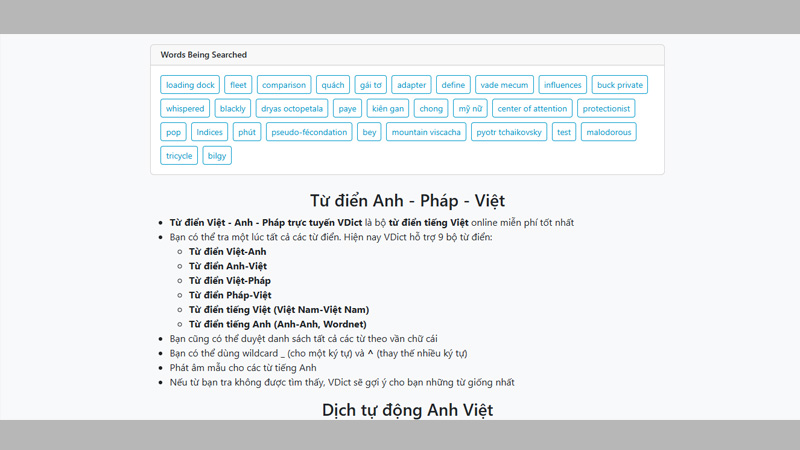
Task: Click the 'whispered' word tag
Action: click(x=185, y=108)
